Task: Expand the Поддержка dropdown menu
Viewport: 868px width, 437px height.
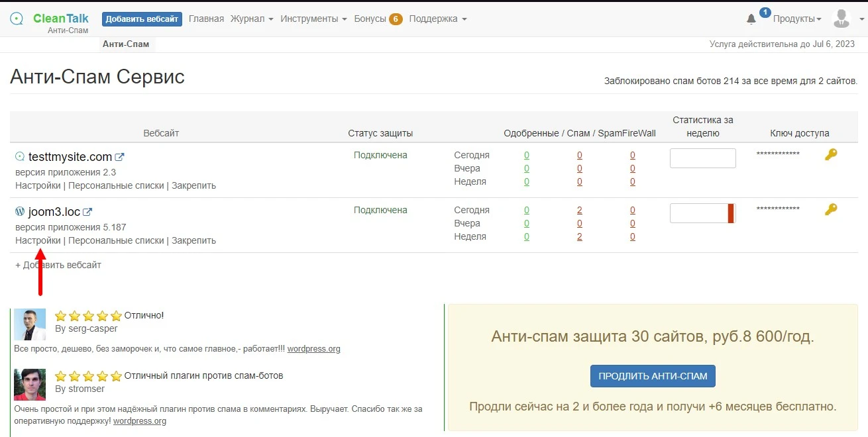Action: coord(438,19)
